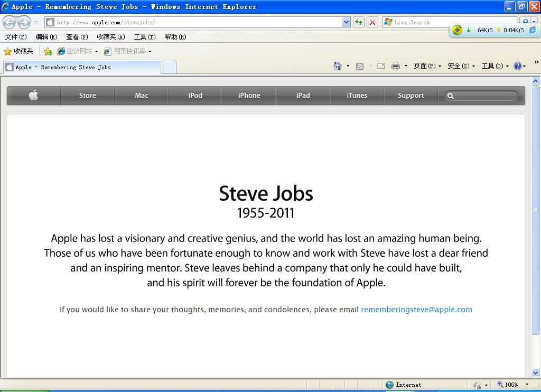Click the scrollbar down arrow
This screenshot has width=541, height=392.
pos(535,372)
